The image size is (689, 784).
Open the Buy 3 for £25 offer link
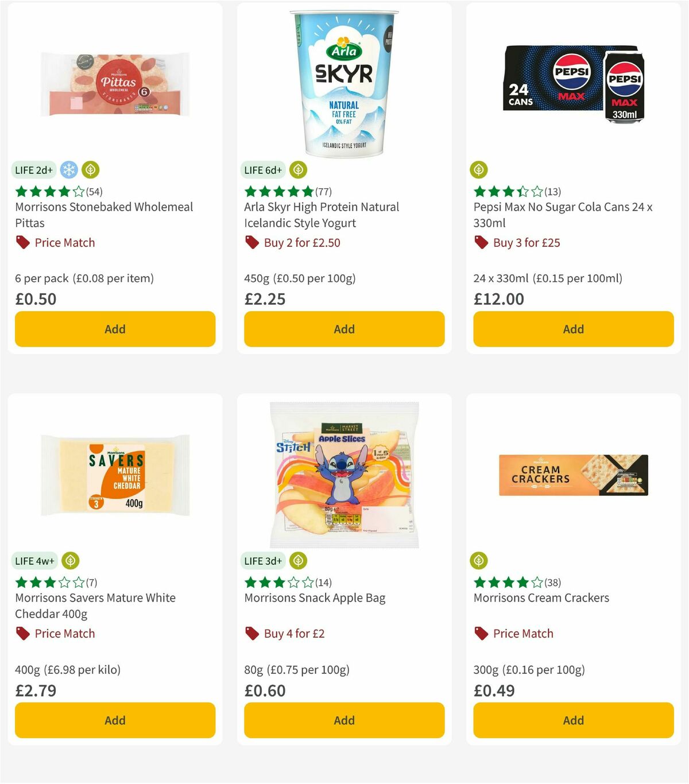point(527,242)
